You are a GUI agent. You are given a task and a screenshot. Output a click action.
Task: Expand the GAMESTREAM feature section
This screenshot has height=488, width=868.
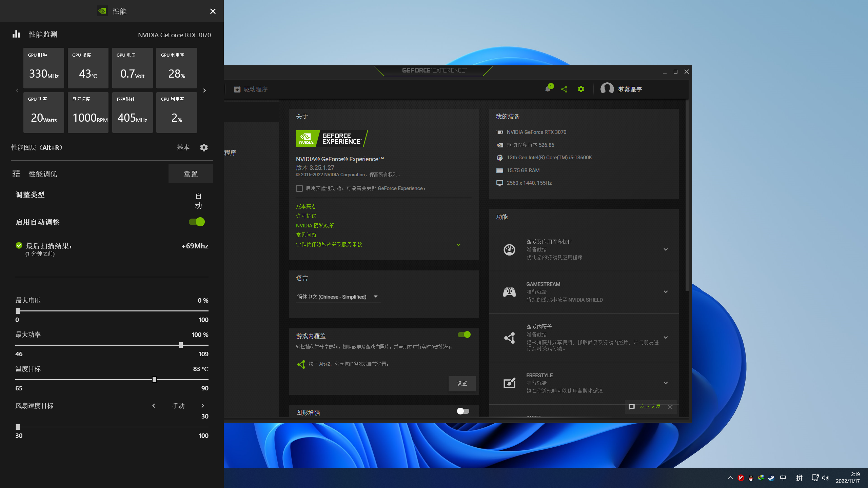coord(666,292)
